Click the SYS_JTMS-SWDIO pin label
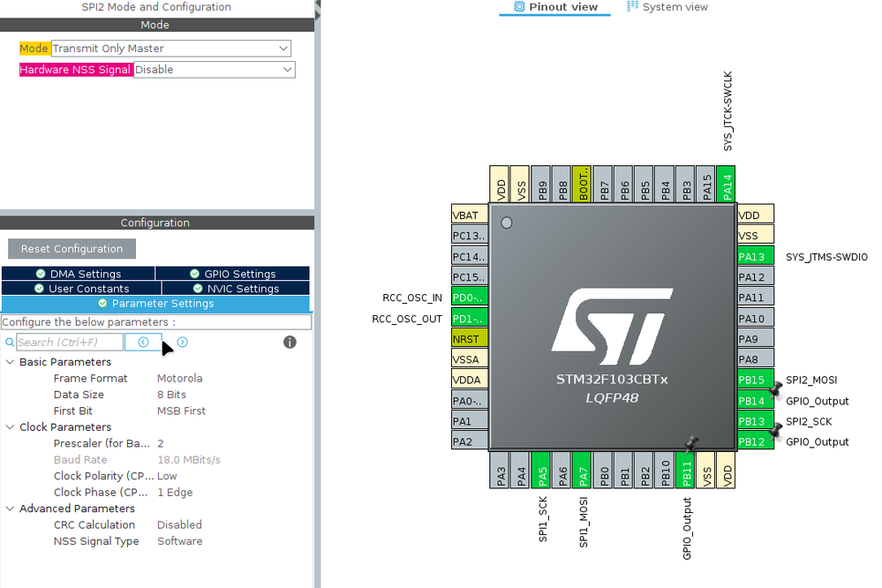 click(826, 257)
